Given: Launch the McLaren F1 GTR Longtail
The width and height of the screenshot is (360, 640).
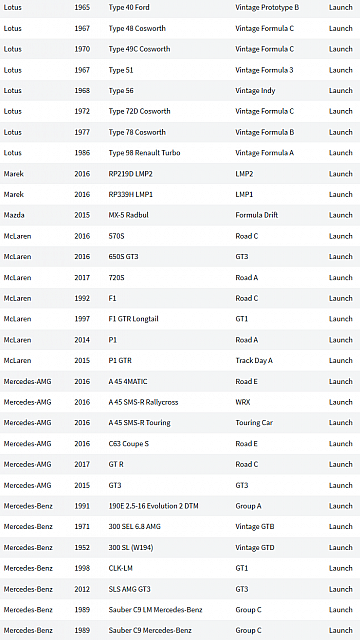Looking at the screenshot, I should 340,319.
